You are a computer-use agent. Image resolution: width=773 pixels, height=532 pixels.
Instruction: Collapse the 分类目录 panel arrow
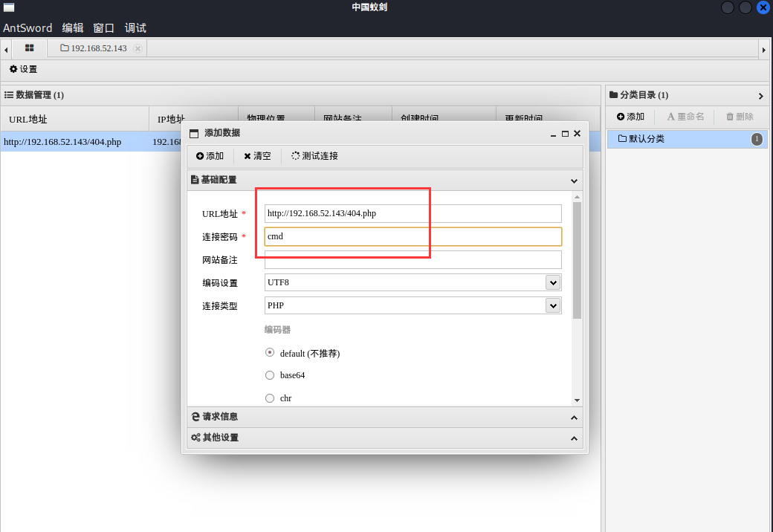click(x=760, y=96)
